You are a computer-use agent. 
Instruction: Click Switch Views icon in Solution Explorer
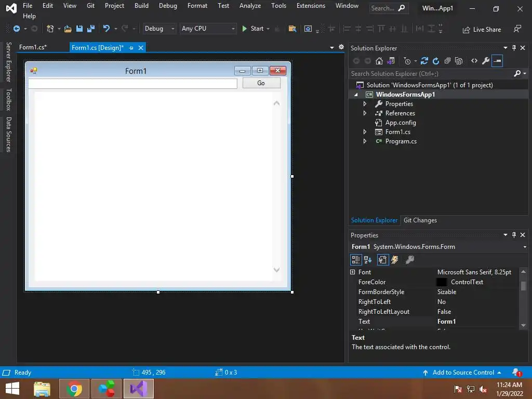click(x=391, y=61)
